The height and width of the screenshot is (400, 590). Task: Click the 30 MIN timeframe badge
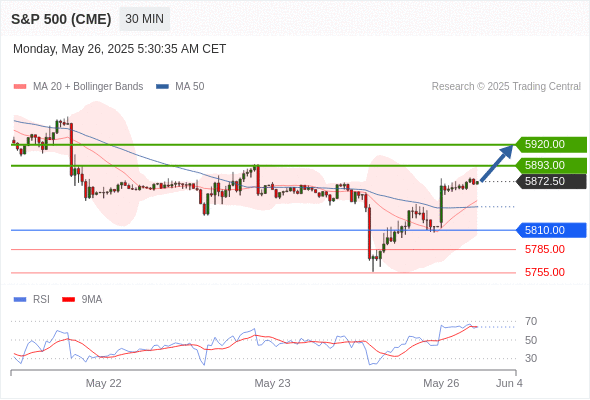[x=144, y=19]
